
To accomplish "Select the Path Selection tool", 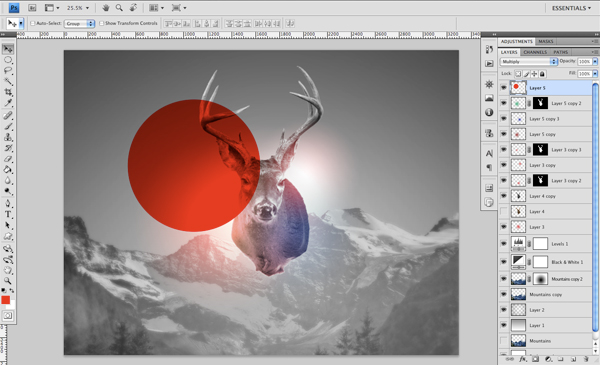I will [8, 225].
